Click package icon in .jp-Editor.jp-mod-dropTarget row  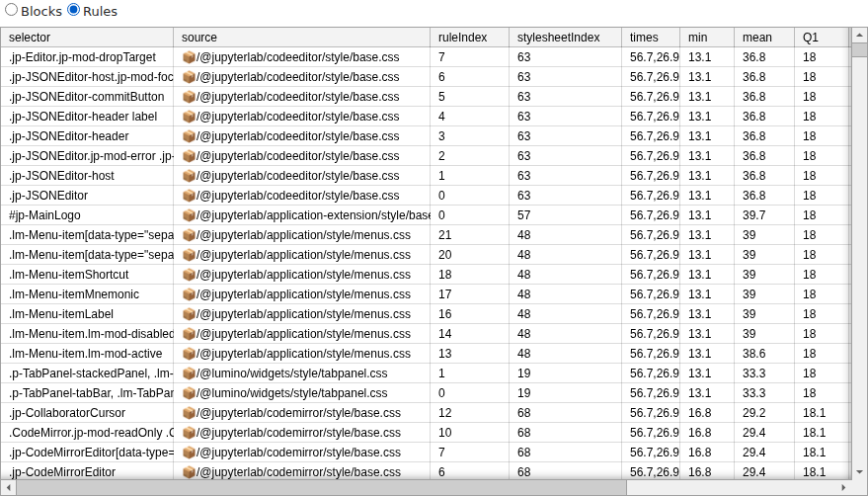pos(189,57)
